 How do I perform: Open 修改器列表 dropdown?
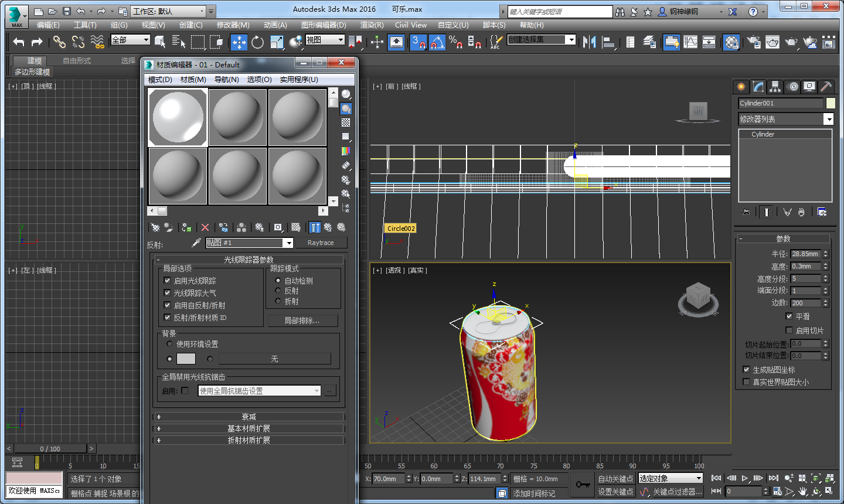click(785, 119)
